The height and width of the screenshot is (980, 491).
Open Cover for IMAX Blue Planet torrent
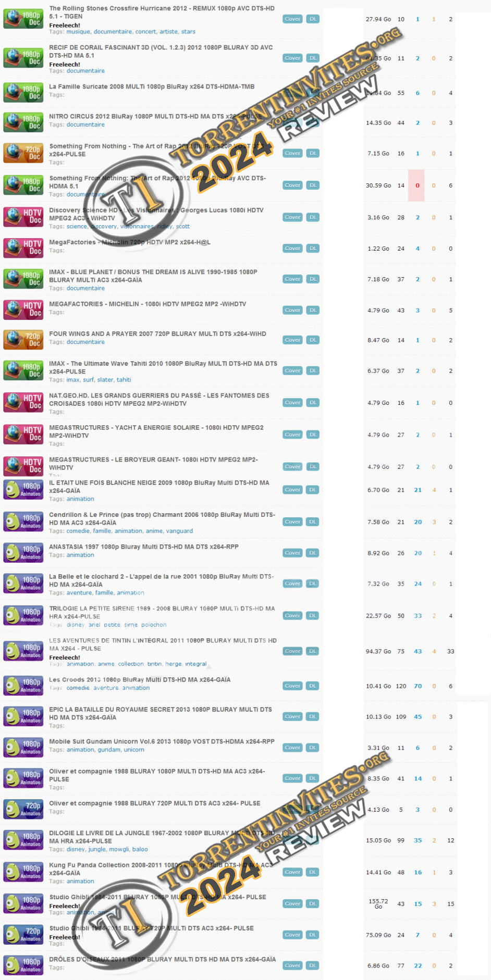tap(292, 279)
